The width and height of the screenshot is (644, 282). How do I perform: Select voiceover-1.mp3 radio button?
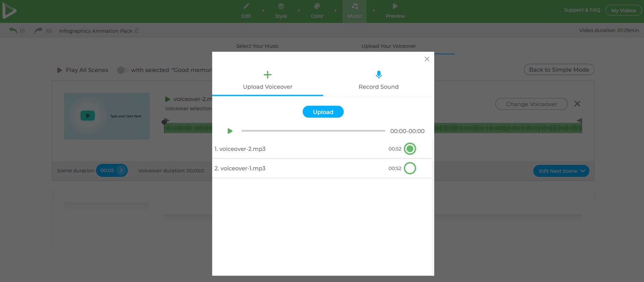(x=410, y=168)
